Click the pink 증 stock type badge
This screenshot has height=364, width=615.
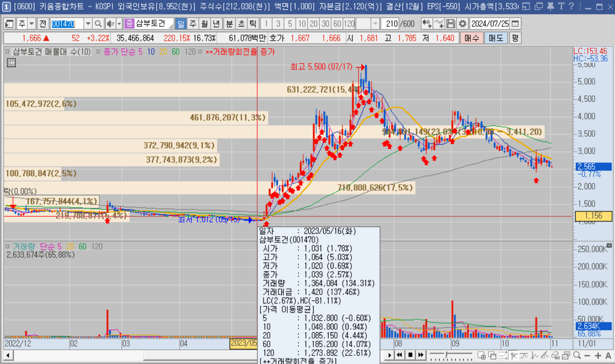[129, 24]
